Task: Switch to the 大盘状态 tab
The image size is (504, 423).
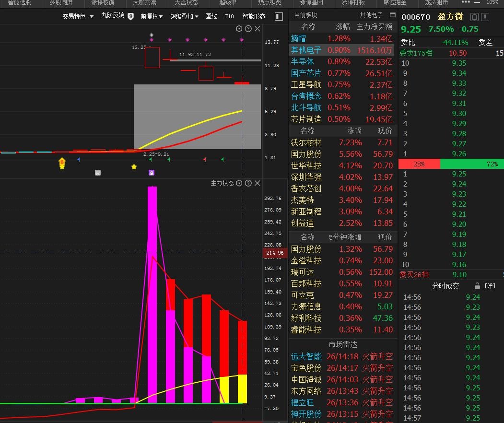Action: point(186,2)
